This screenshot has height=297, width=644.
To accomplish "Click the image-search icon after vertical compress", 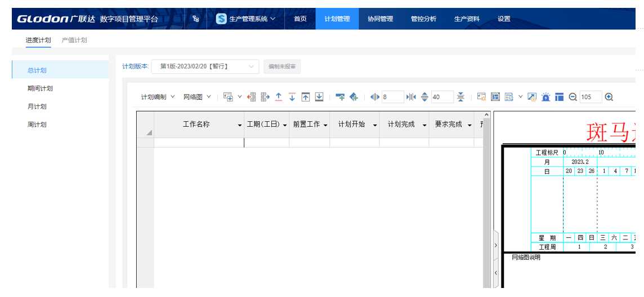I will [x=482, y=97].
